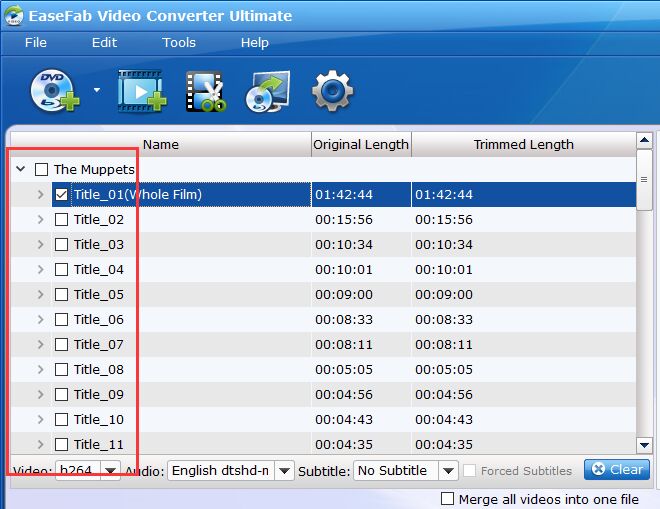Click trimmed length 00:09:00 cell
Screen dimensions: 660x509
(444, 294)
